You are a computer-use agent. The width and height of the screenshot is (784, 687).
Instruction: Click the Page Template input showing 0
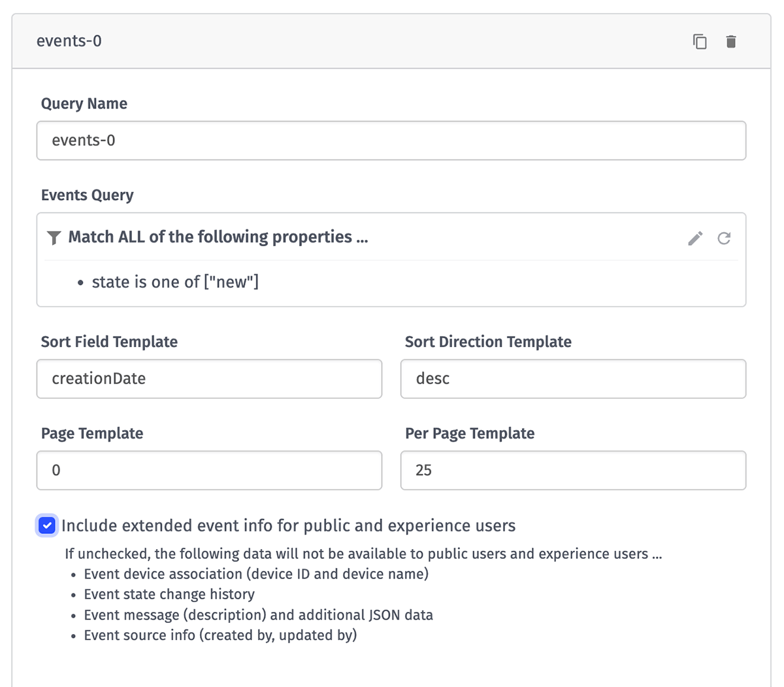pos(209,470)
